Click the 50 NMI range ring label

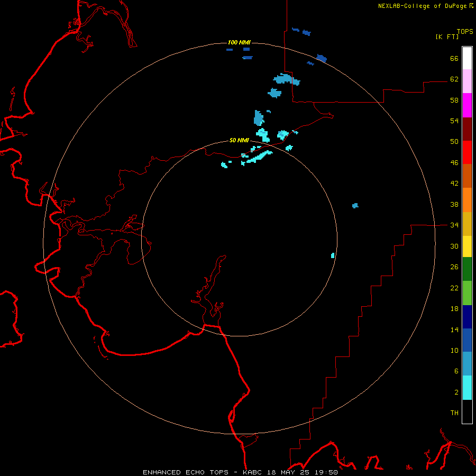[x=239, y=140]
